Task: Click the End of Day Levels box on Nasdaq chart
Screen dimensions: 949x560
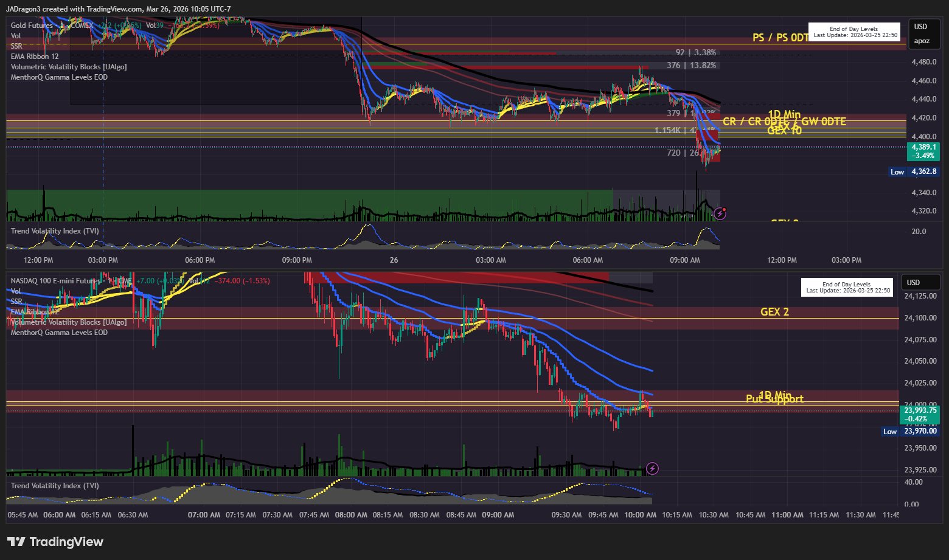Action: tap(846, 287)
